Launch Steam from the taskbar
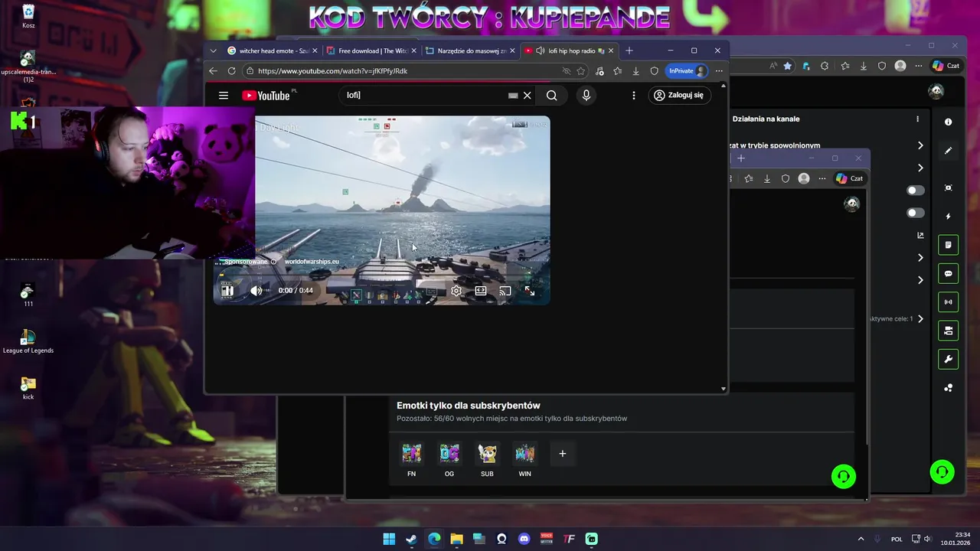Screen dimensions: 980x551 pyautogui.click(x=411, y=539)
